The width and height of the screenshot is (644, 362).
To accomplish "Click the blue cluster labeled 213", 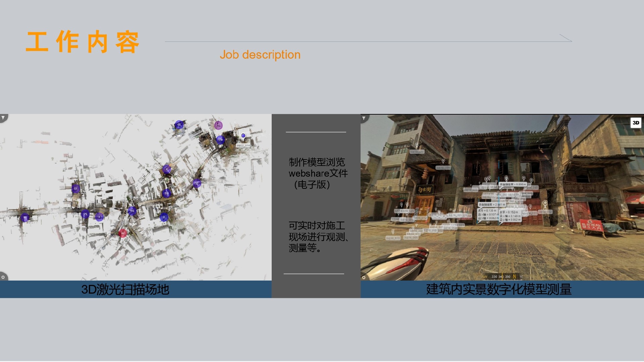I will [166, 193].
